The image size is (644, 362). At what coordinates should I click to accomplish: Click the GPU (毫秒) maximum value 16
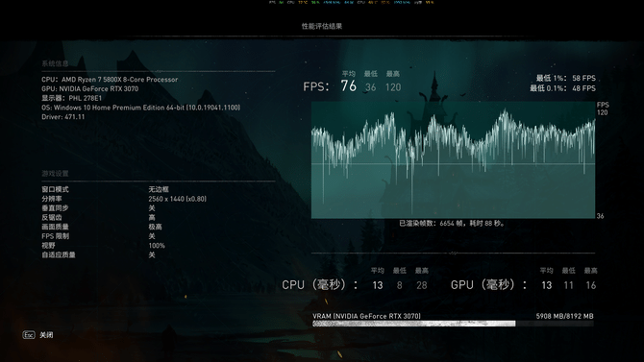[590, 285]
